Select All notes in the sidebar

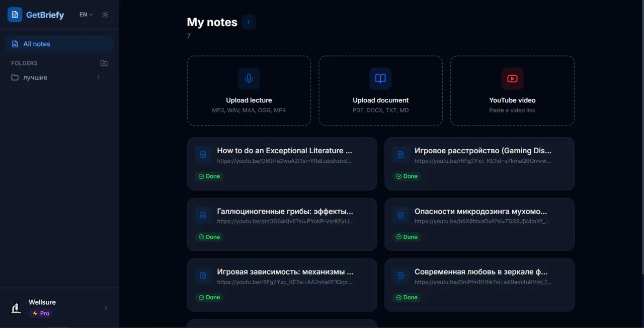(x=59, y=44)
